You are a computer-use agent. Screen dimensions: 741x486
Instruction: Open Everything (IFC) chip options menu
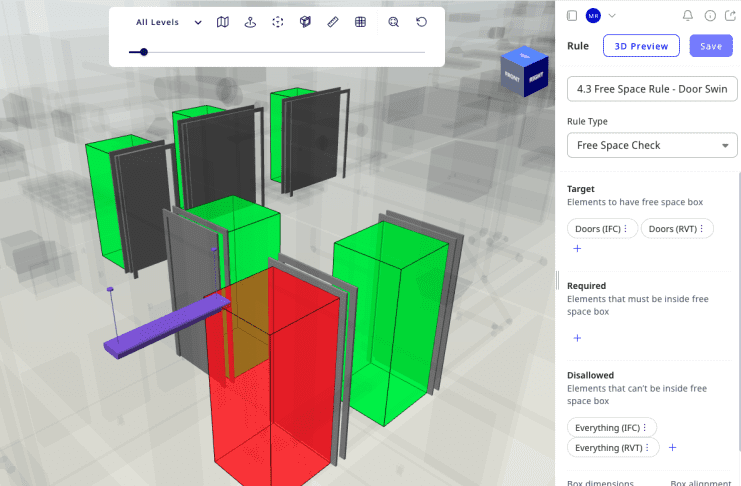click(645, 427)
